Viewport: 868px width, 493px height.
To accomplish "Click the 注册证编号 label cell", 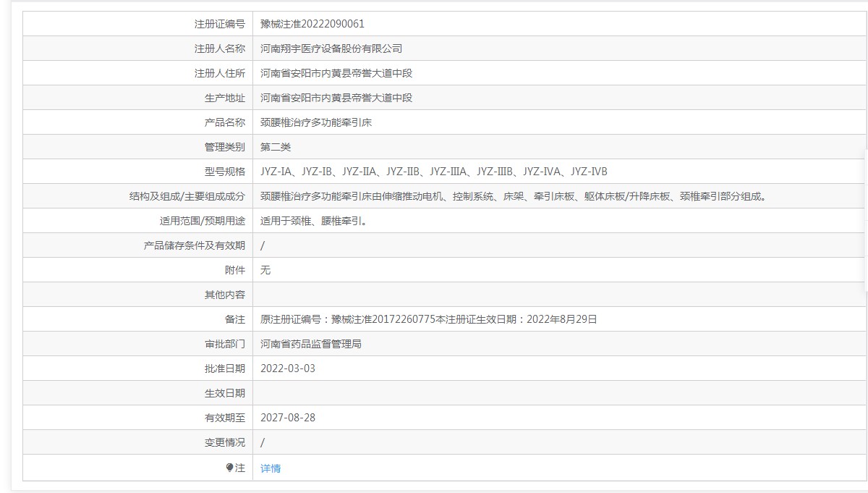I will pos(137,24).
